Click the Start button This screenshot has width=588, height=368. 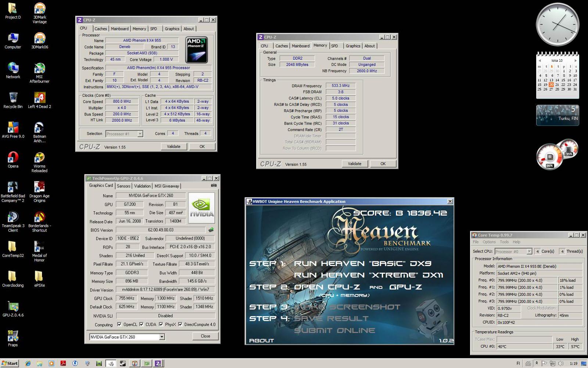[10, 363]
